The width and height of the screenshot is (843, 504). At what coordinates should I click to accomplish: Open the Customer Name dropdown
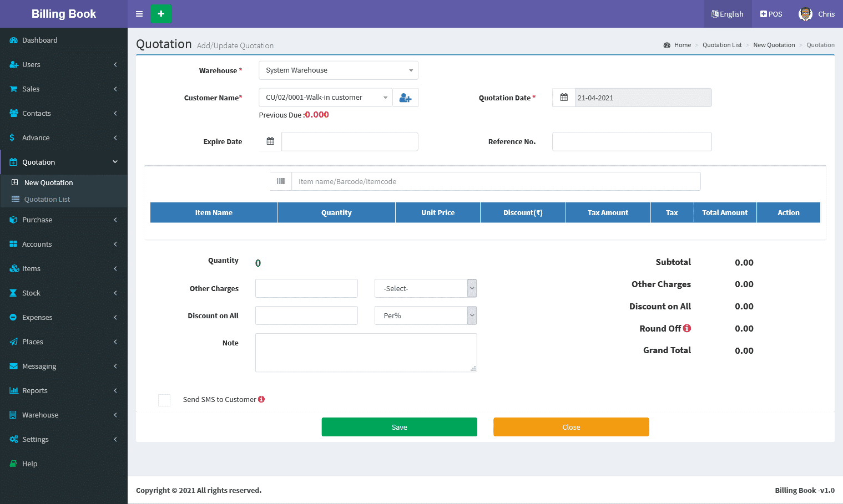click(326, 98)
